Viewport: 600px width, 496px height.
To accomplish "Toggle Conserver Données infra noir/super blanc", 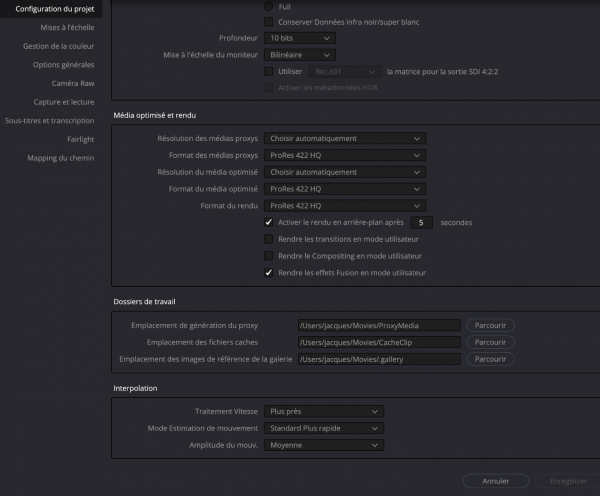I will [268, 21].
